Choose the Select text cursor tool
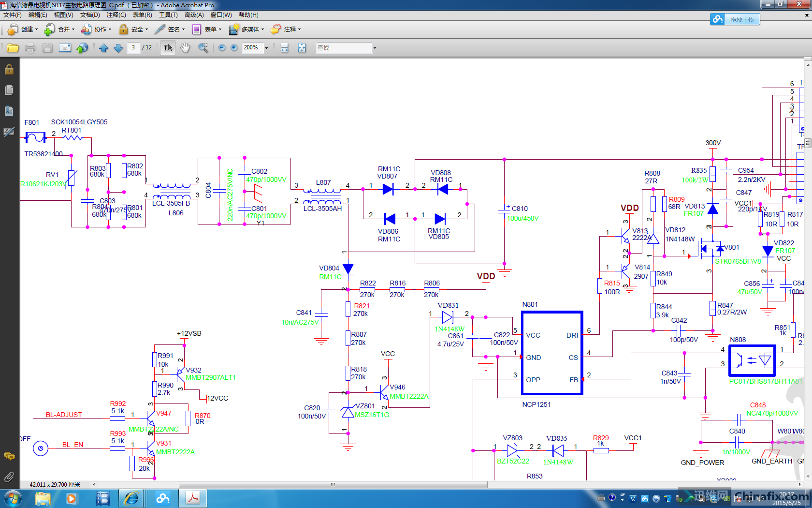 (168, 48)
